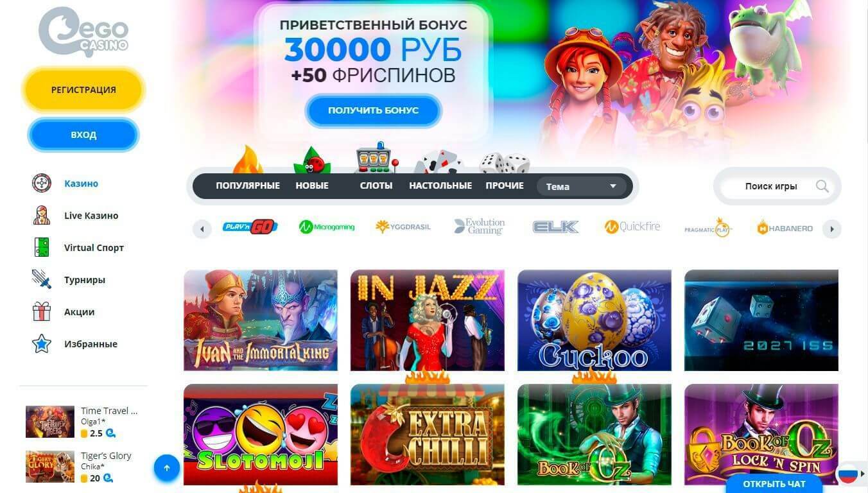
Task: Open the Live Казино dealer icon
Action: click(x=42, y=216)
